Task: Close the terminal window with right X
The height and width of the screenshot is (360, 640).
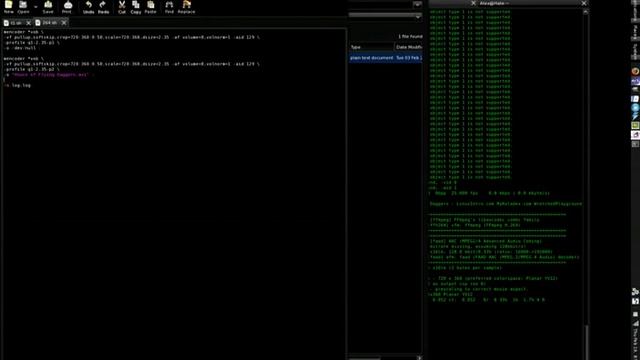Action: click(x=584, y=3)
